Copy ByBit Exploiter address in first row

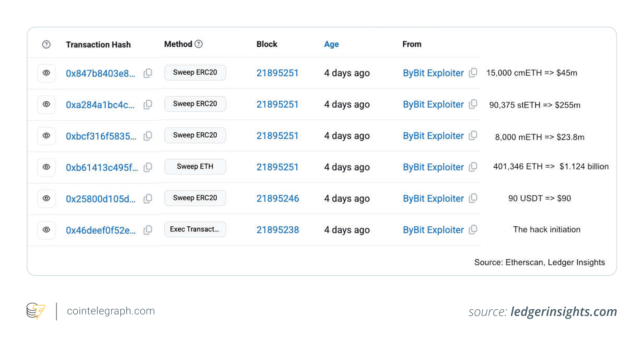(x=473, y=73)
